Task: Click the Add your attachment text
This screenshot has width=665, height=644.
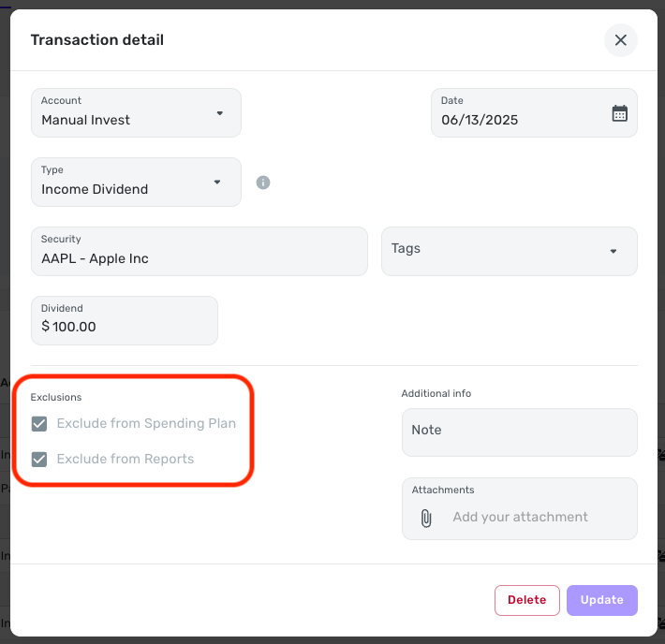Action: click(520, 517)
